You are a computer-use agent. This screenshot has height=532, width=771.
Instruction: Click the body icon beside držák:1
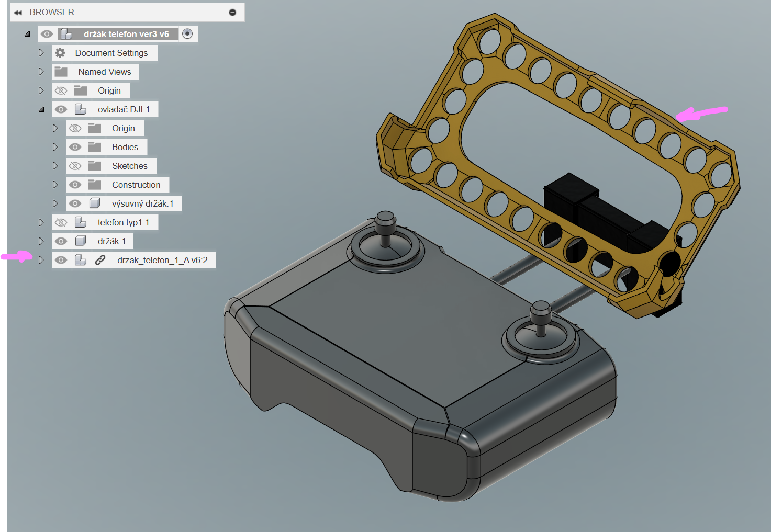pyautogui.click(x=81, y=241)
